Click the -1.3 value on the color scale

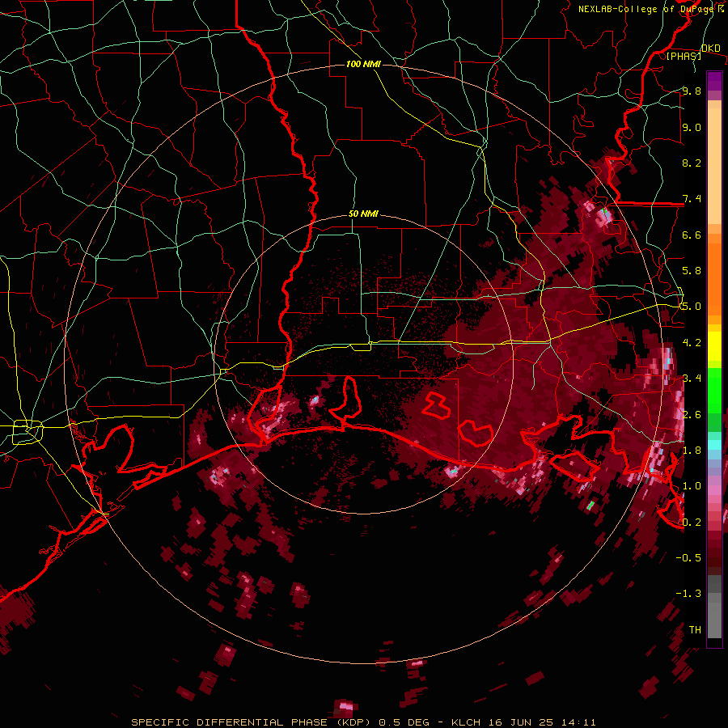point(688,594)
